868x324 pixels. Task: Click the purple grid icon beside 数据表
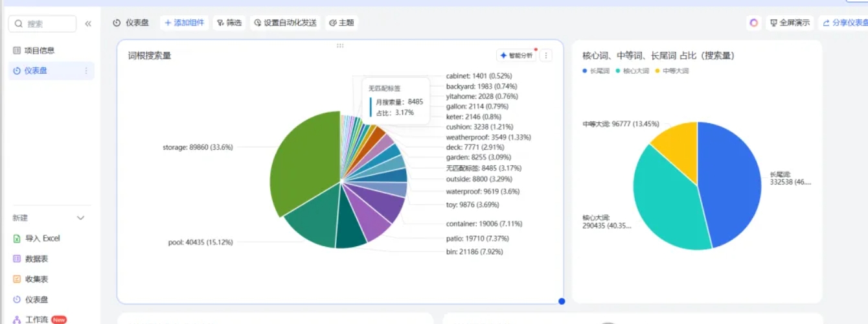pyautogui.click(x=17, y=259)
